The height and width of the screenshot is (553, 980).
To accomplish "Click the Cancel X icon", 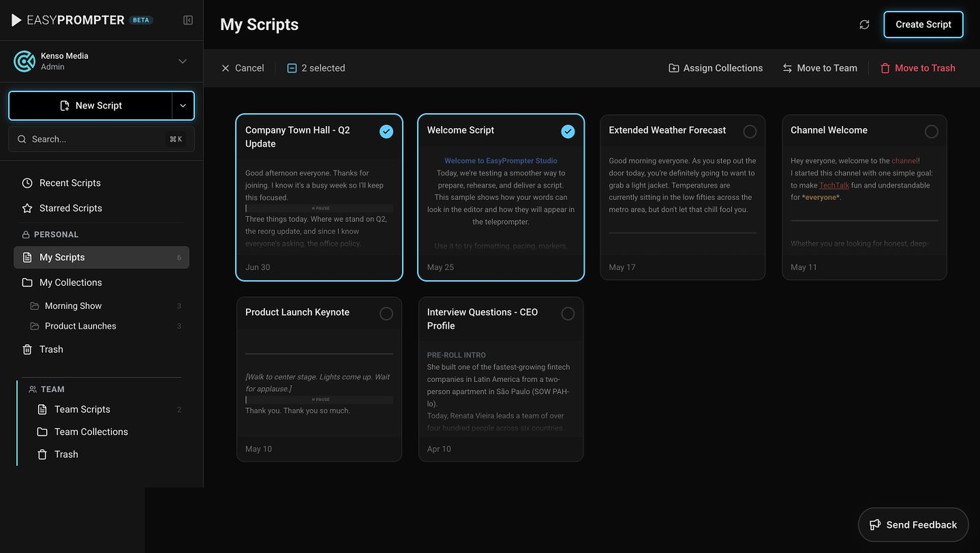I will pos(226,68).
